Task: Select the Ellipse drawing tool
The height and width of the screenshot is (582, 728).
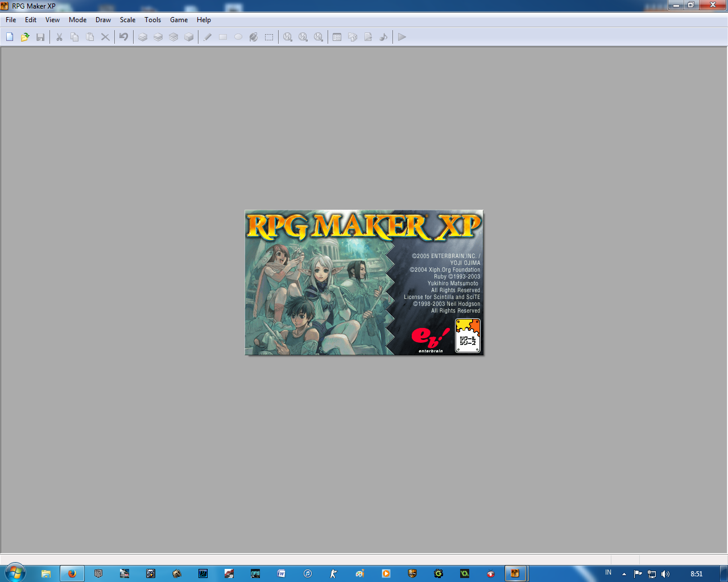Action: [x=238, y=37]
